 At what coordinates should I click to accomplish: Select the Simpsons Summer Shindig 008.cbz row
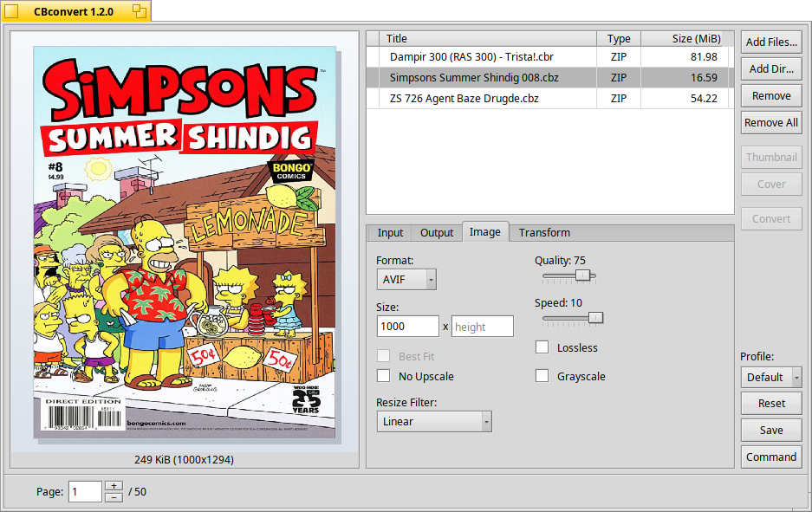pos(549,78)
